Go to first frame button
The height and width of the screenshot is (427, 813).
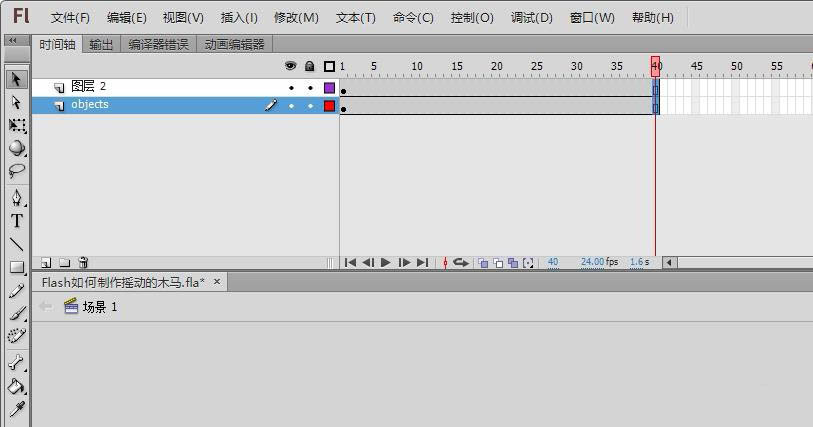(x=351, y=263)
